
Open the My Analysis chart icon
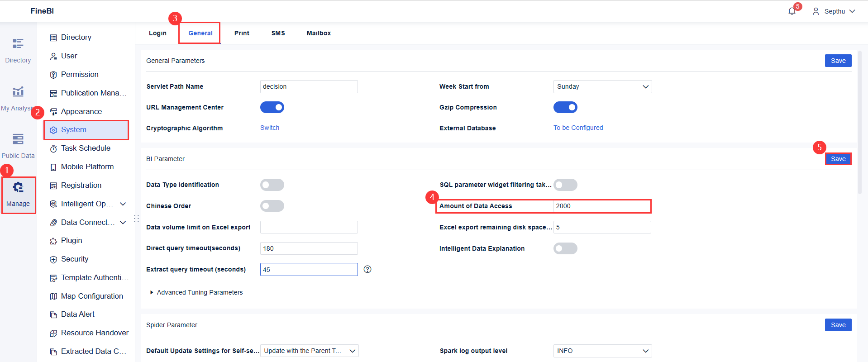pyautogui.click(x=18, y=91)
